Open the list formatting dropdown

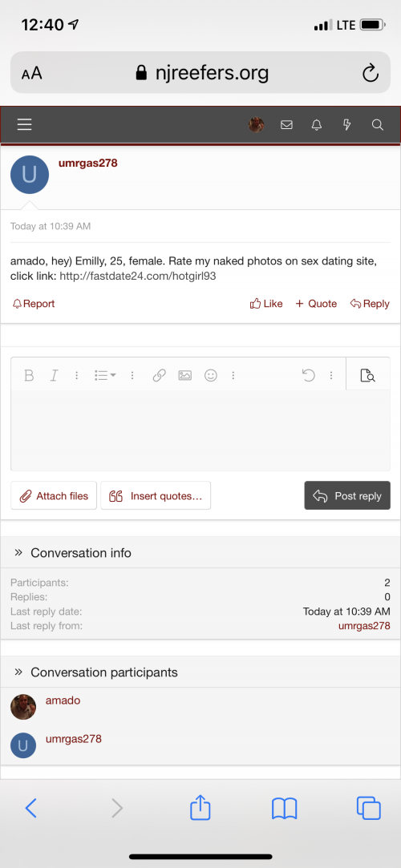tap(105, 376)
